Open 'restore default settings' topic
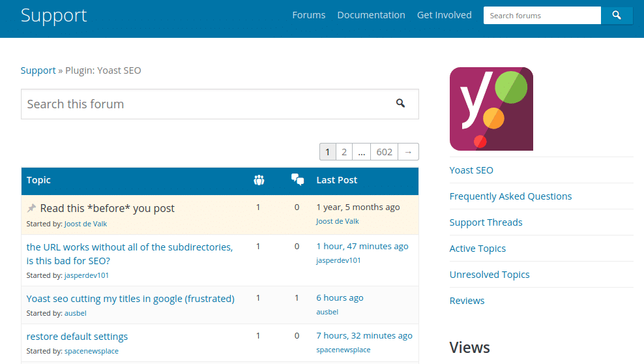The width and height of the screenshot is (644, 364). click(77, 337)
